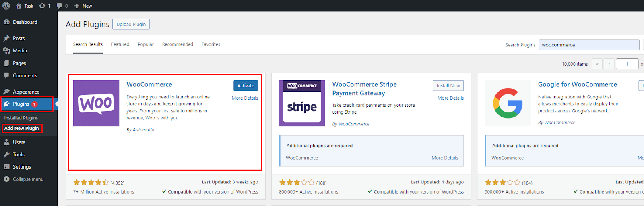Click '800,000+ Active Installations' text

(308, 192)
